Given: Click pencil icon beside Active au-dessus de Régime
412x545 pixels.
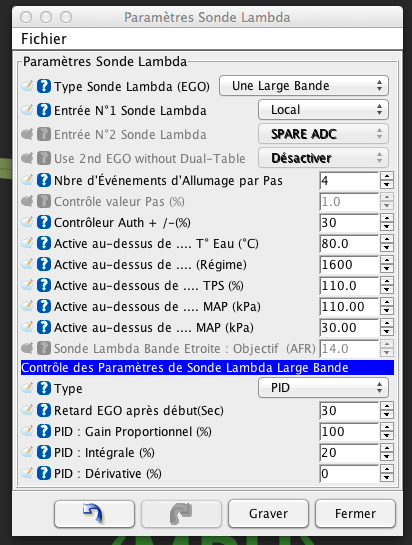Looking at the screenshot, I should coord(27,264).
